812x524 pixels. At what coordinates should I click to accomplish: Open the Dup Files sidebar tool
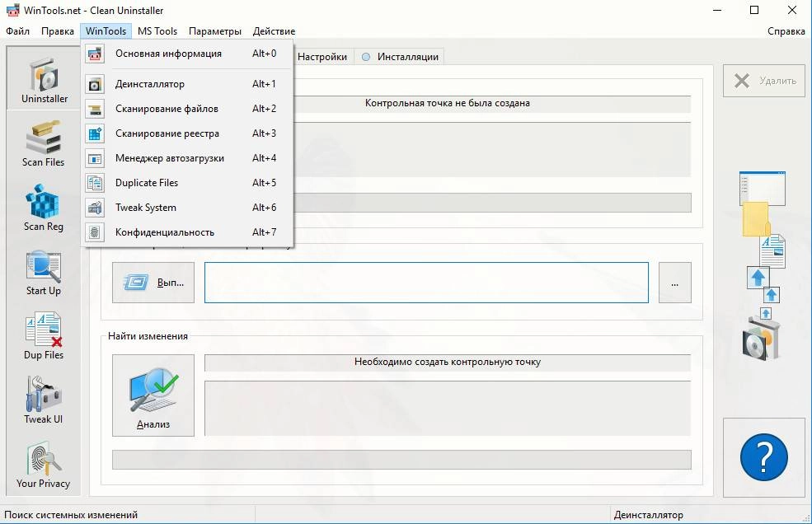44,336
